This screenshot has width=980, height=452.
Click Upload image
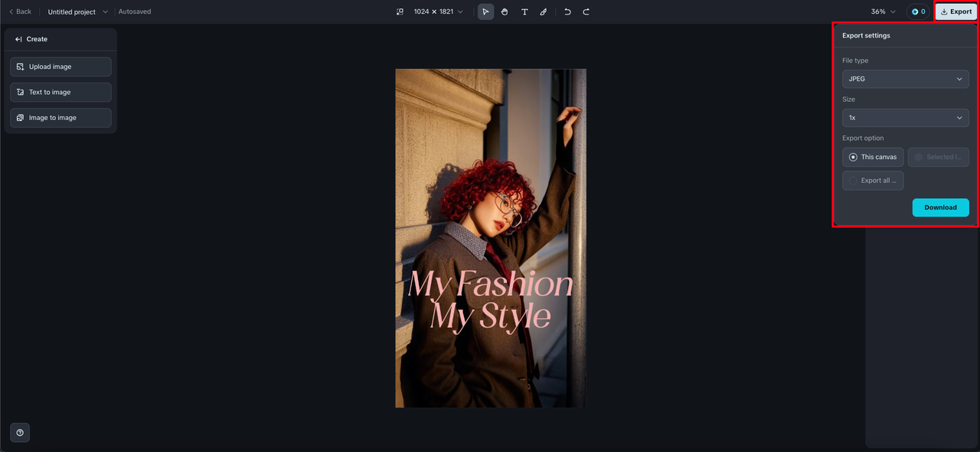pos(60,67)
